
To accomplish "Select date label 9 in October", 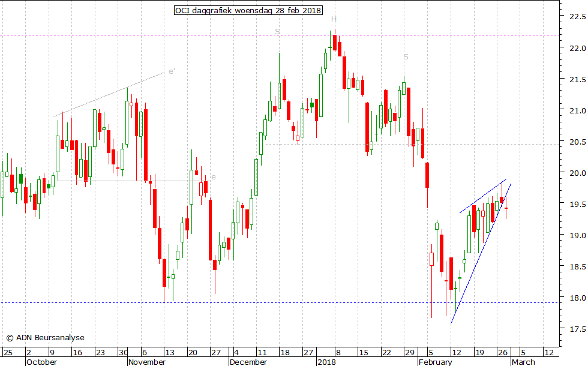I will tap(52, 353).
